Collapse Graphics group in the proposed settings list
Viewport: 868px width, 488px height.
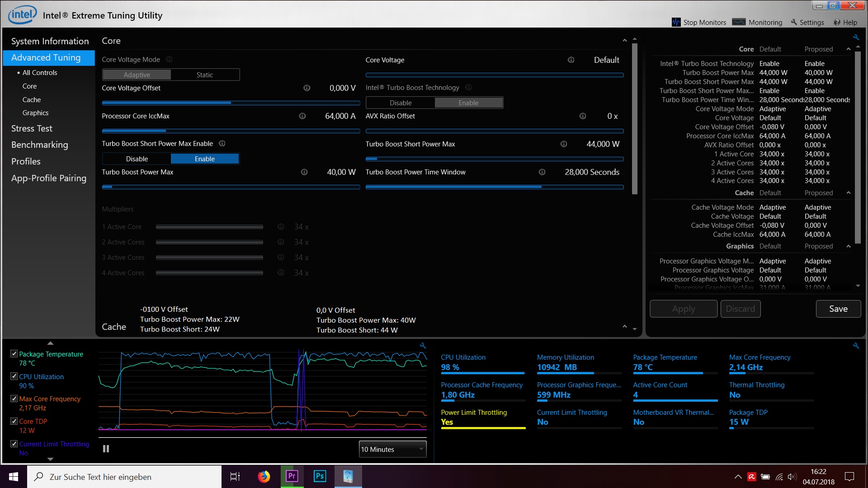click(x=848, y=246)
